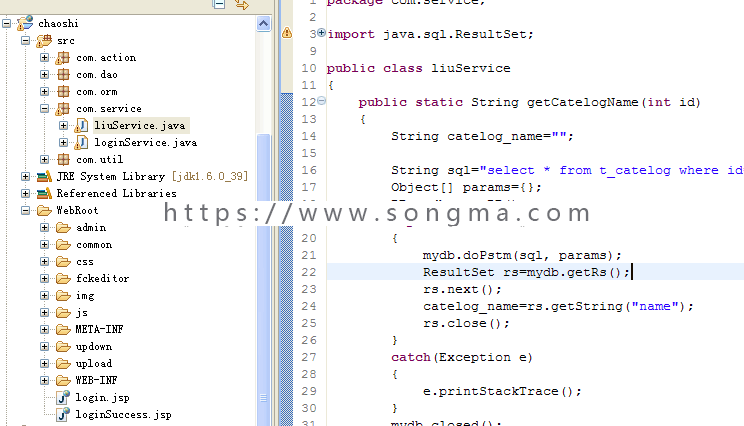Click the common folder icon
This screenshot has width=744, height=426.
click(x=63, y=245)
